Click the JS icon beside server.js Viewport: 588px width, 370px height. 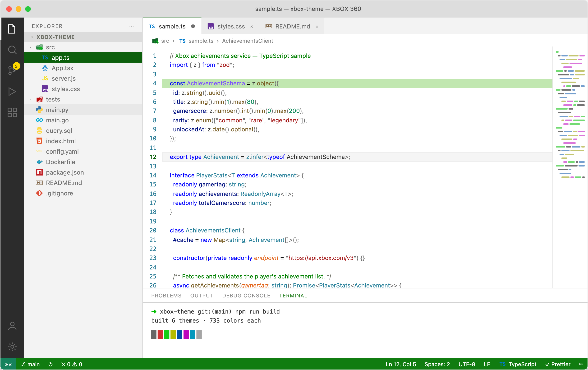point(45,79)
